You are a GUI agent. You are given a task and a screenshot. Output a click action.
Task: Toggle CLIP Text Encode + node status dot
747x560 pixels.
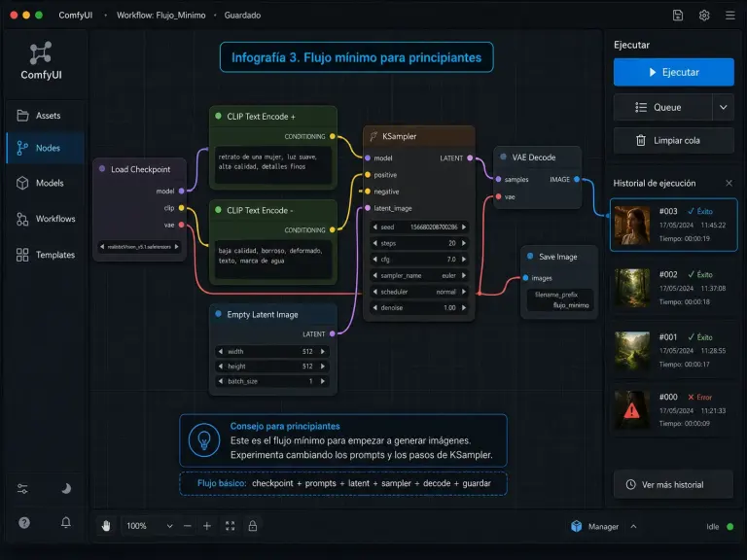(218, 117)
